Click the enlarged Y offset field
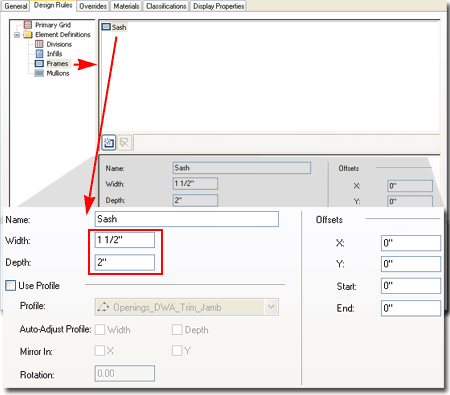 [x=411, y=264]
